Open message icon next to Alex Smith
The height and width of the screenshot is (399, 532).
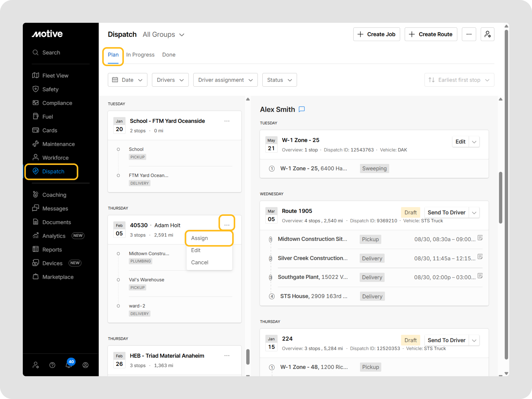click(302, 109)
